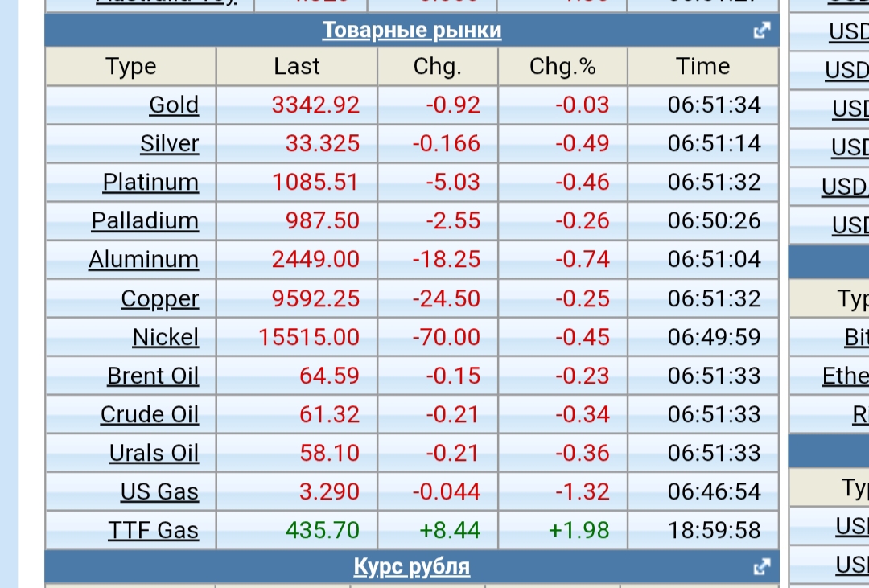Click the Chg.% column header
The height and width of the screenshot is (588, 869).
pos(562,67)
